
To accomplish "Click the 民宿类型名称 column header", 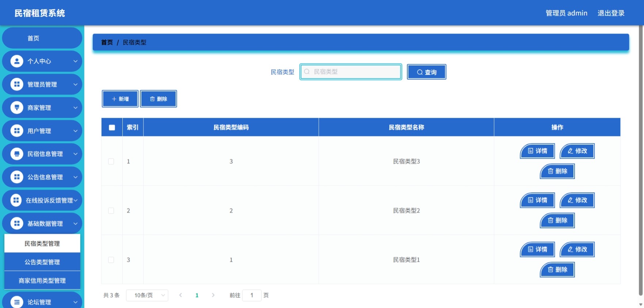I will (406, 127).
